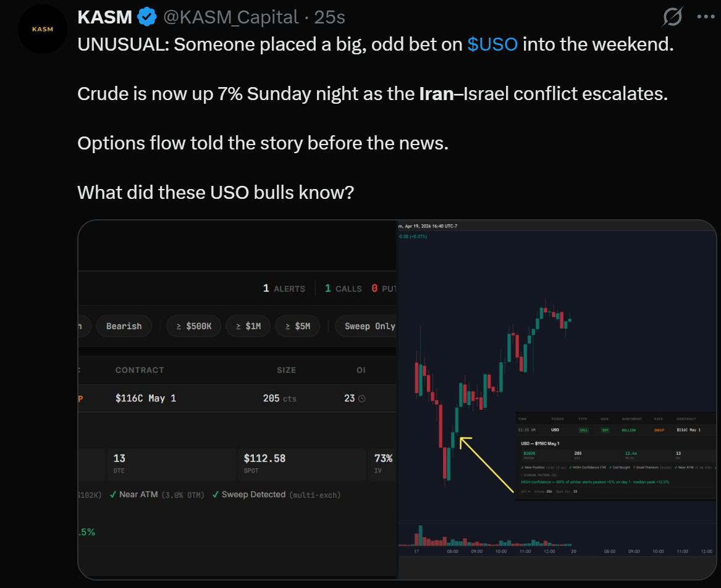Select the 1 ALERTS counter tab
Viewport: 721px width, 588px height.
[284, 288]
